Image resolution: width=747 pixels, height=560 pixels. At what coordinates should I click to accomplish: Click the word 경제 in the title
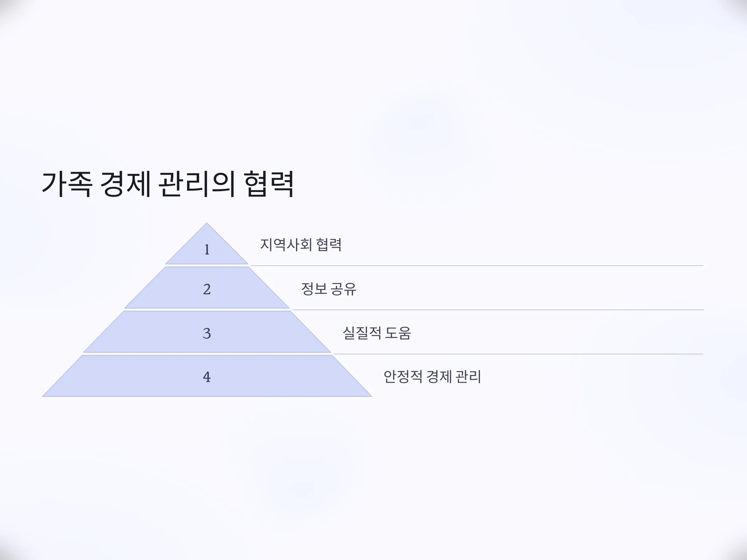point(125,184)
